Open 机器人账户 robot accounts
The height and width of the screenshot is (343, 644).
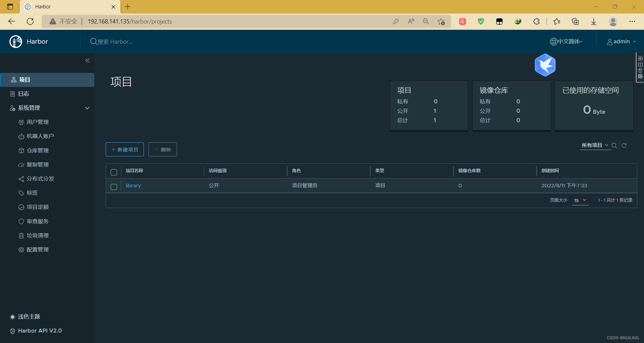point(40,136)
